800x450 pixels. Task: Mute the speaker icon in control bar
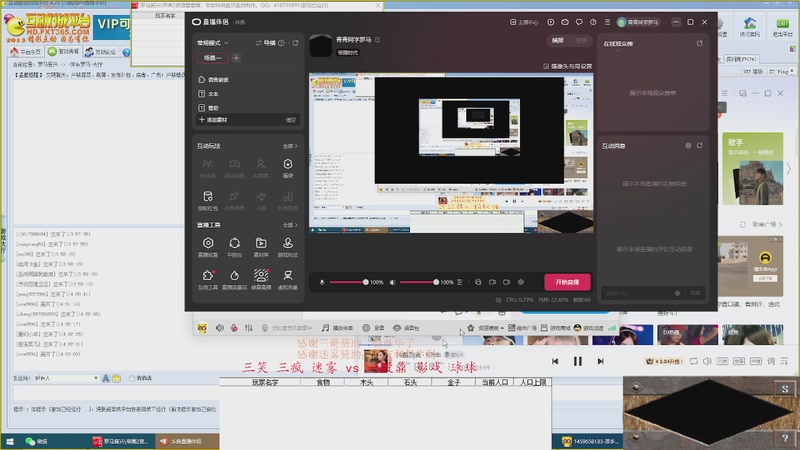click(392, 282)
